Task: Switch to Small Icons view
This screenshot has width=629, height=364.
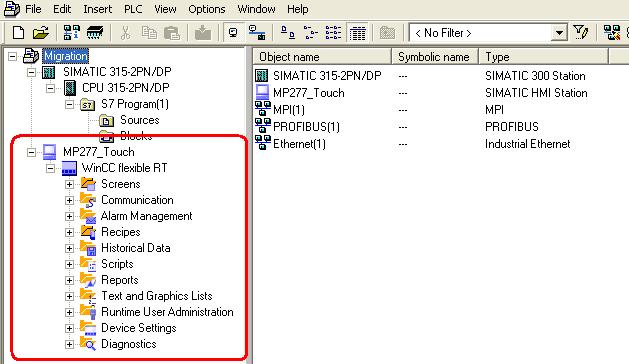Action: (x=310, y=33)
